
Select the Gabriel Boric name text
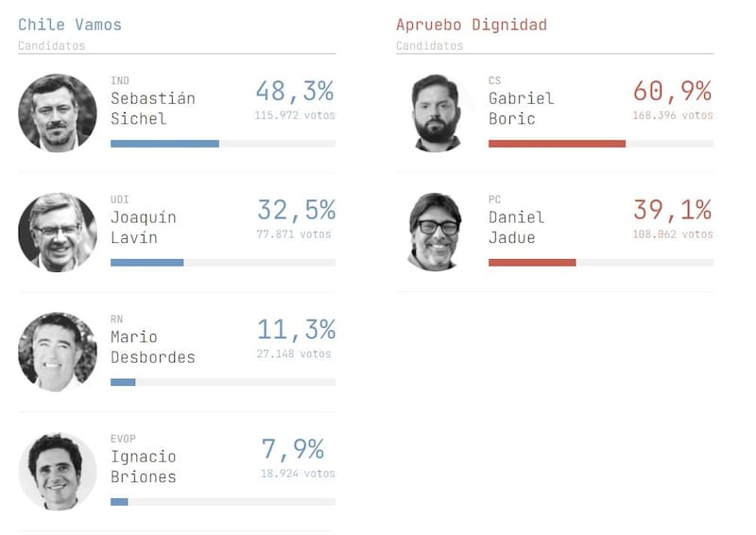point(521,109)
